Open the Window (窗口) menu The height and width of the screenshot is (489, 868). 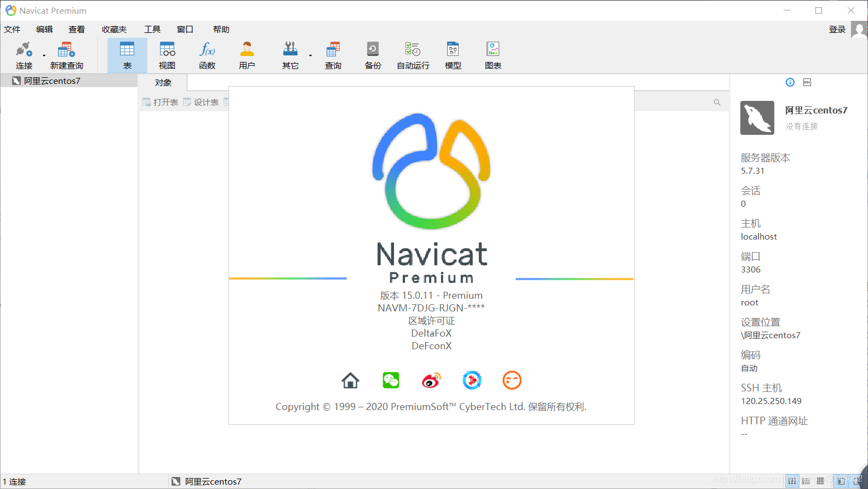point(185,30)
